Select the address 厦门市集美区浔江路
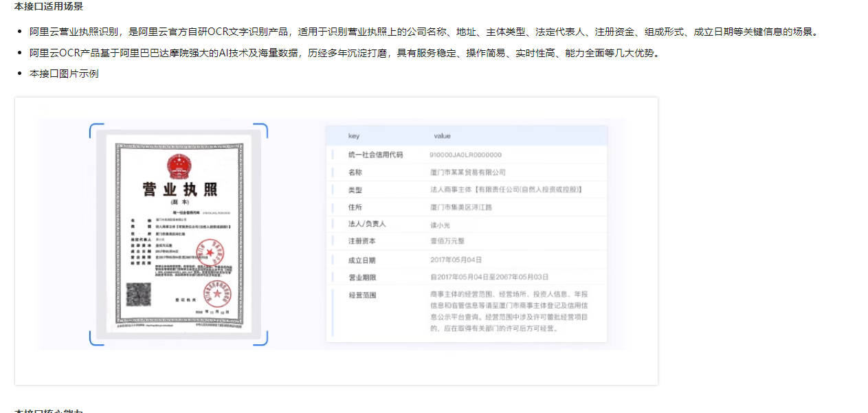The height and width of the screenshot is (413, 868). tap(460, 207)
